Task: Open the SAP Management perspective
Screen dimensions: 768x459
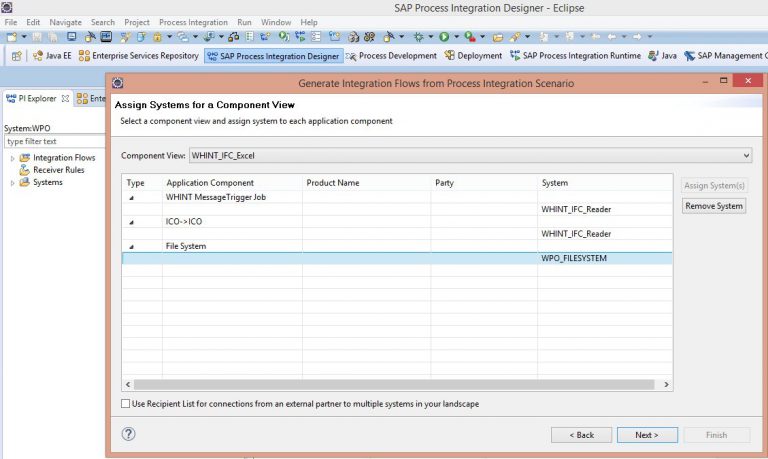Action: [x=726, y=56]
